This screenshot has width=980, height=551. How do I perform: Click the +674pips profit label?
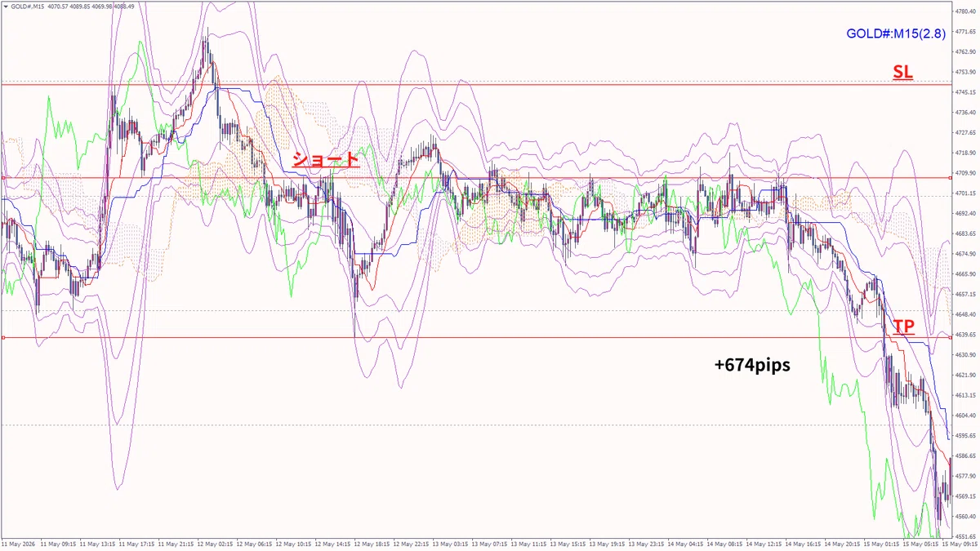[752, 366]
